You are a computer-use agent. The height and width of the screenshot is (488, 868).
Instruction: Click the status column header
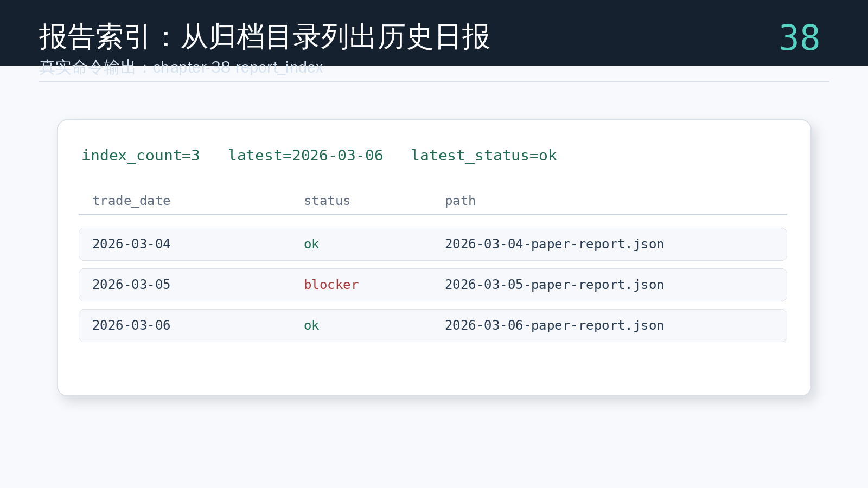click(x=327, y=201)
